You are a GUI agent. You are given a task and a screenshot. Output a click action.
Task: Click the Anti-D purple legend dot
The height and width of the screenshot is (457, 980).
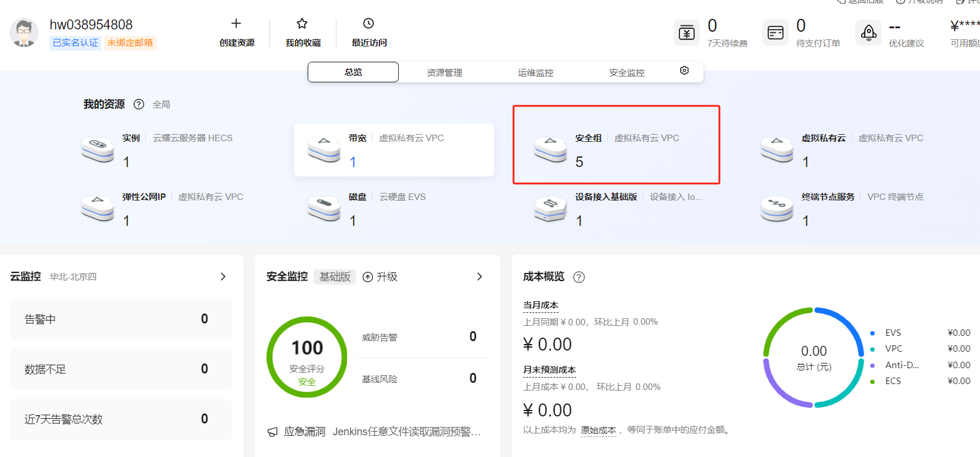coord(872,365)
